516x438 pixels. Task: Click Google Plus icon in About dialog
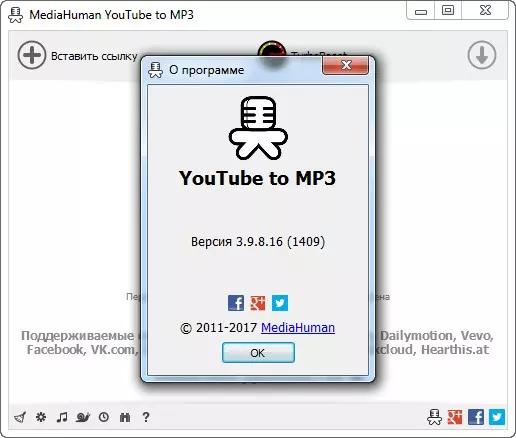click(x=258, y=303)
